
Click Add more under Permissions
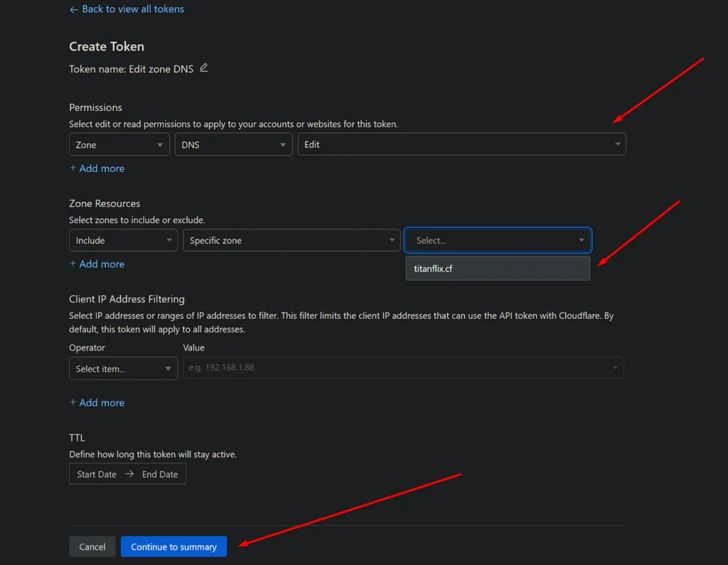tap(97, 168)
